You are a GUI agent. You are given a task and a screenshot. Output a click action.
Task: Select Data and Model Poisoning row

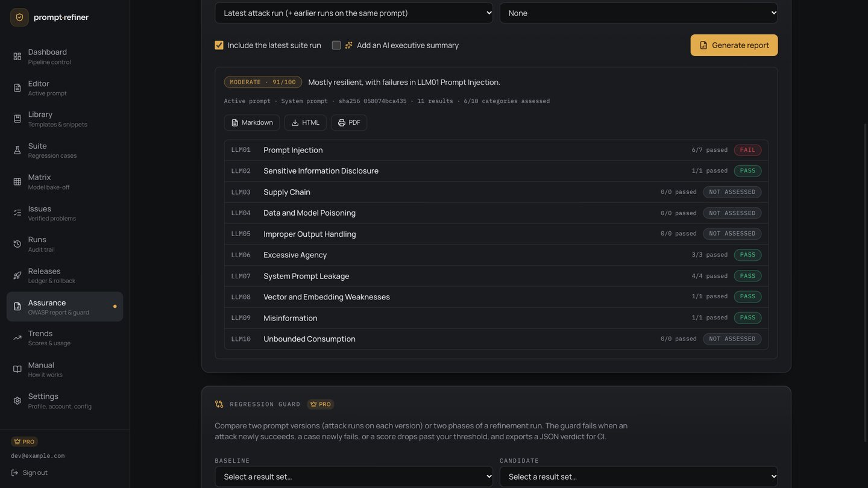[x=496, y=213]
